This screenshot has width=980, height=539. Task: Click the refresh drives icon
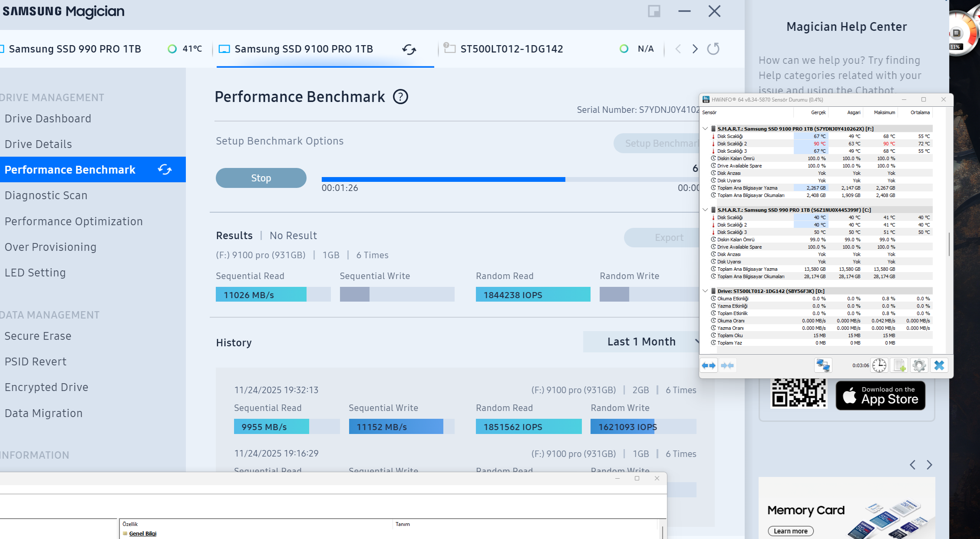[x=713, y=49]
